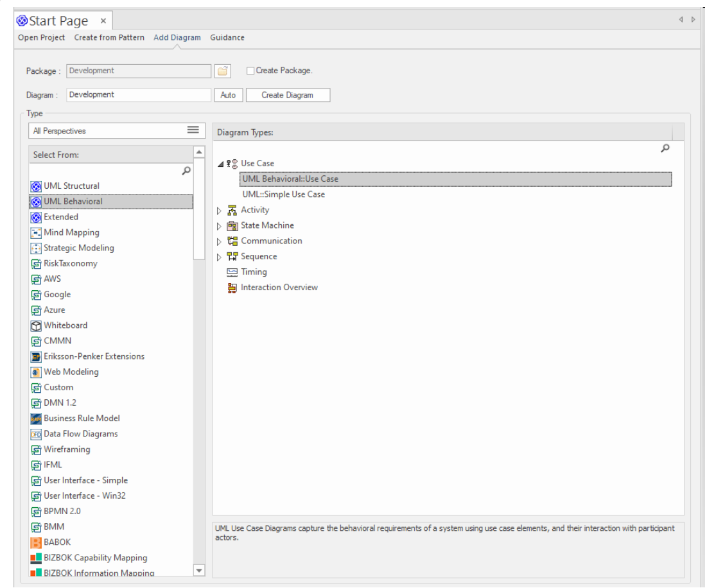Screen dimensions: 716x588
Task: Click the Extended perspective icon
Action: [35, 218]
